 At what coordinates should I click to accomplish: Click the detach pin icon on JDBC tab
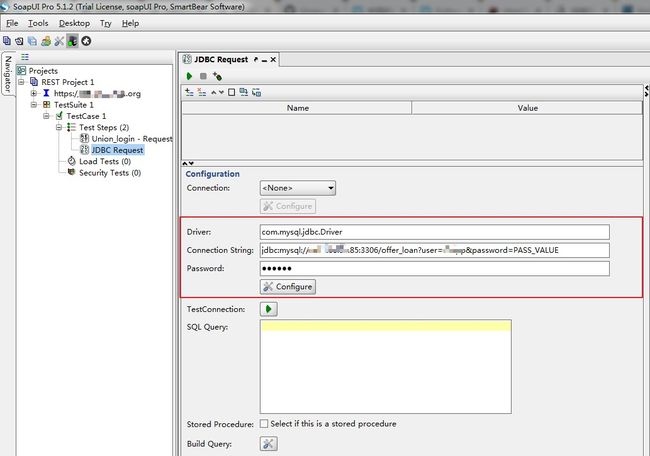[256, 60]
